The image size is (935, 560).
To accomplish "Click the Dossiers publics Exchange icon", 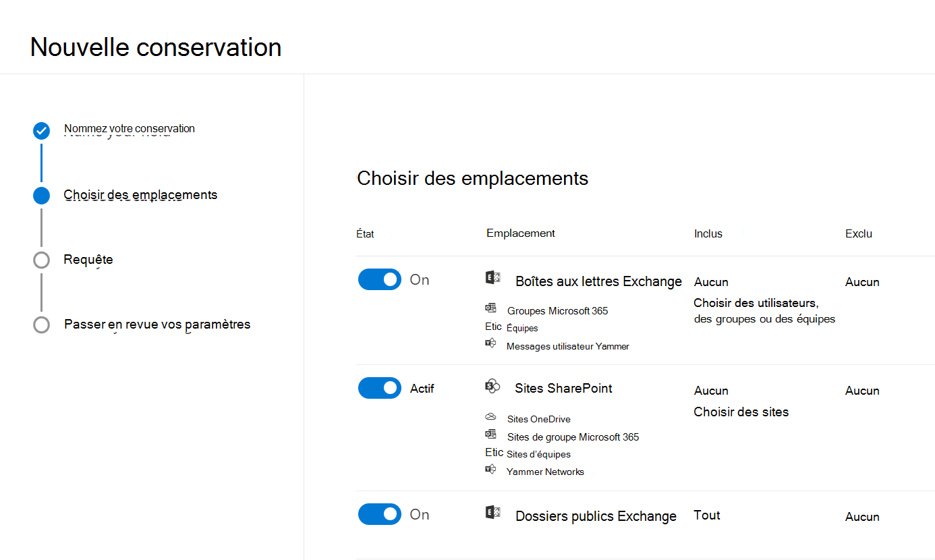I will coord(493,513).
